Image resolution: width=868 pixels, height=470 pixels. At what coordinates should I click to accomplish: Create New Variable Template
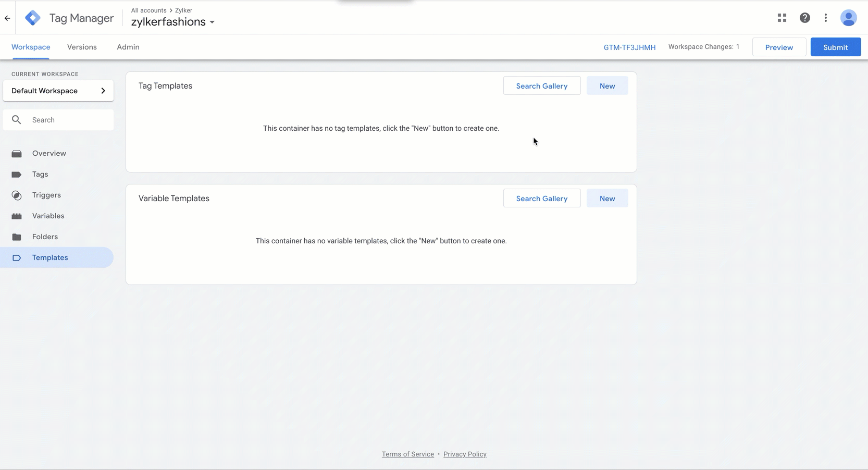click(607, 199)
